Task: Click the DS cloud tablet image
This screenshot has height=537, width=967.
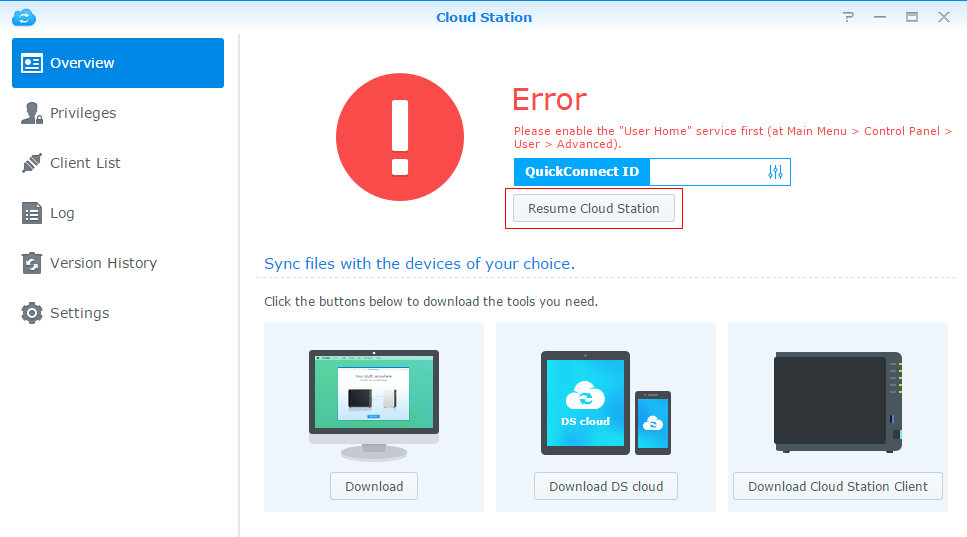Action: (585, 403)
